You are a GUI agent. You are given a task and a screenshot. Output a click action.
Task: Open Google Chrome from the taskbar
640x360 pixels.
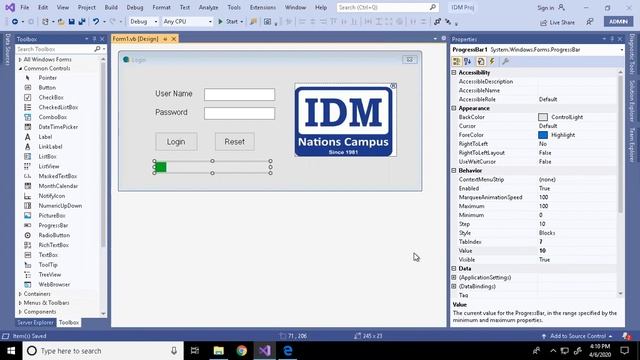pyautogui.click(x=242, y=351)
